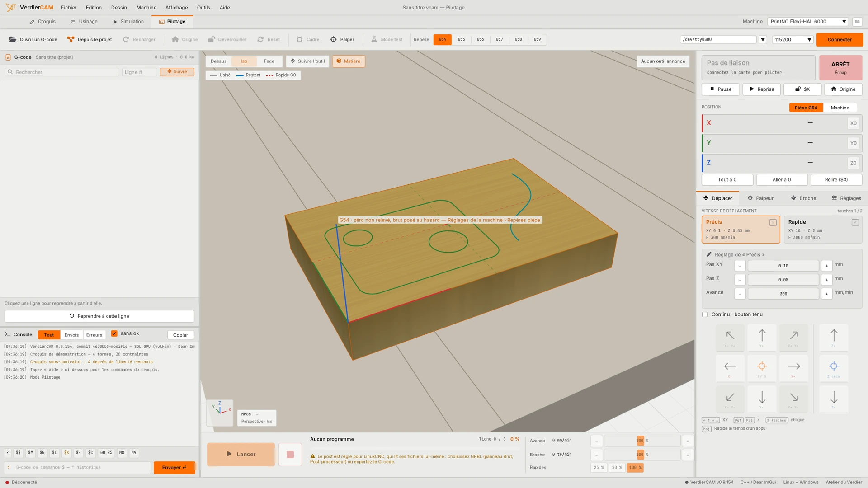Image resolution: width=868 pixels, height=488 pixels.
Task: Click the Z sécu crosshair button
Action: click(x=834, y=368)
